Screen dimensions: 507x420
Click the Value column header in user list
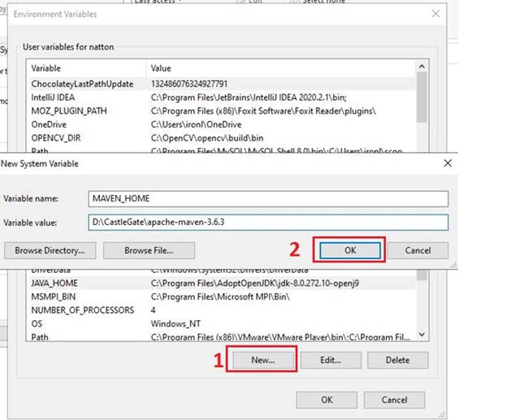coord(280,68)
